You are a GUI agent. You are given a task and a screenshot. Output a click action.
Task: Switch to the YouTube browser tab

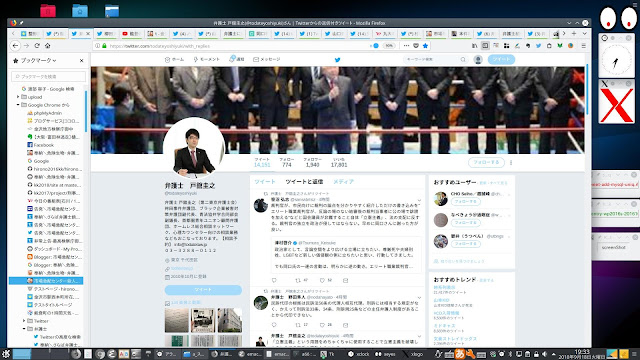(131, 33)
